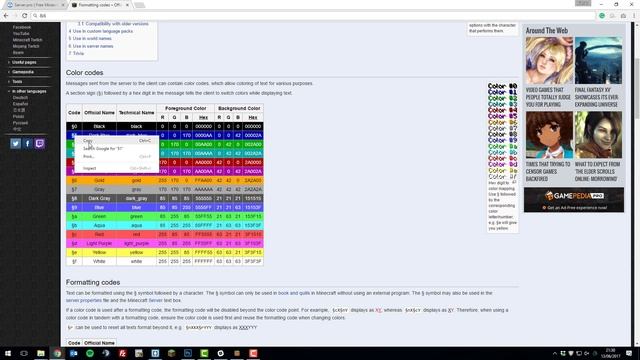This screenshot has width=640, height=360.
Task: Open File Explorer from the taskbar
Action: point(41,353)
